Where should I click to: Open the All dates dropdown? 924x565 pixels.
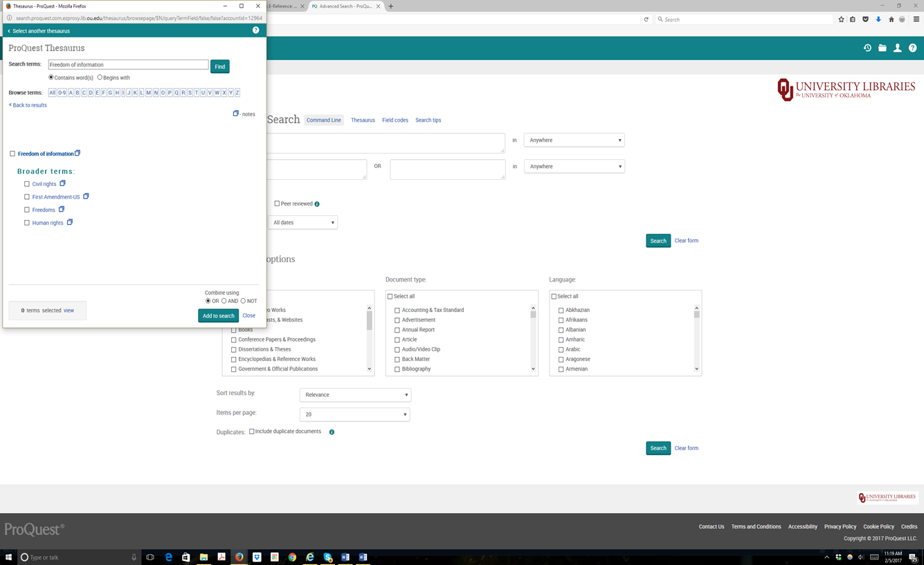pos(302,223)
